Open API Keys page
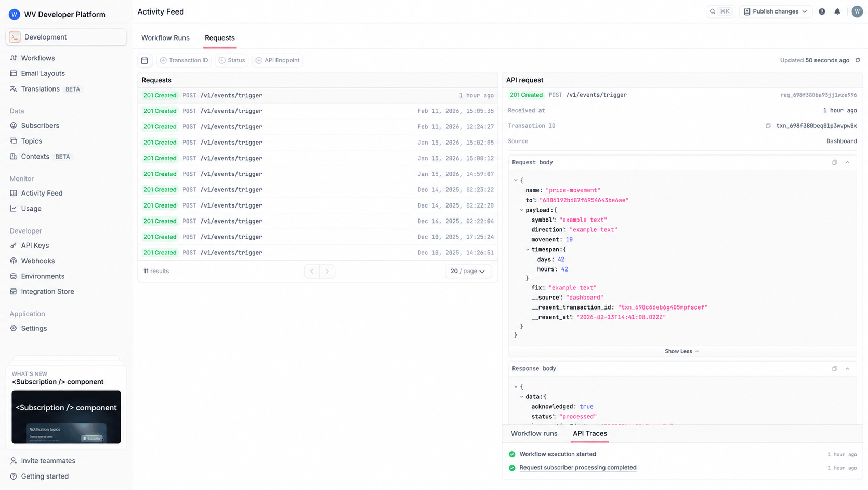Viewport: 868px width, 490px height. [x=35, y=246]
